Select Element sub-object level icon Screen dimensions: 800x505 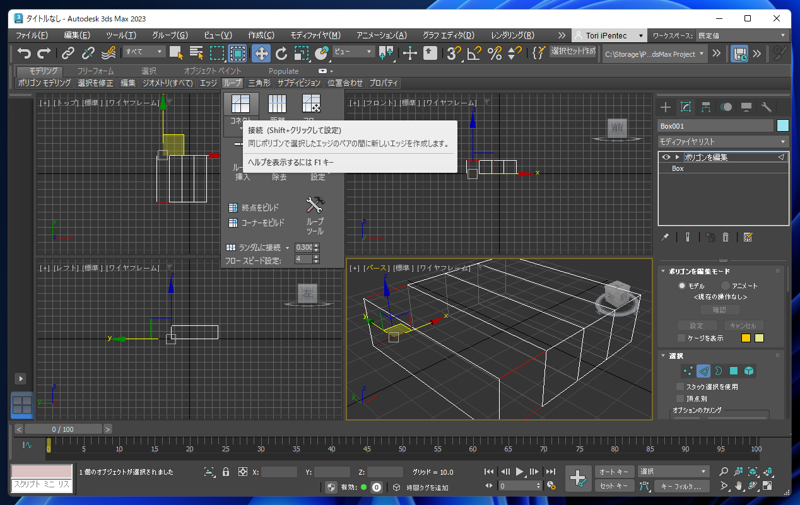[x=749, y=371]
